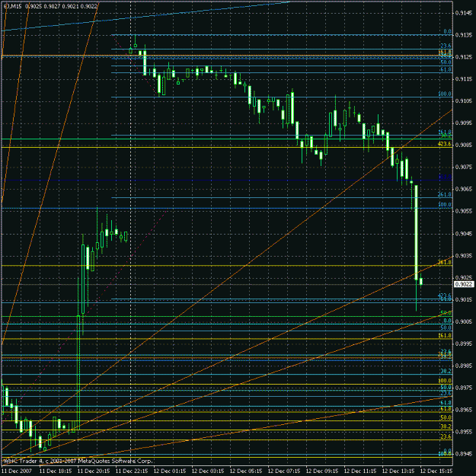Click the blue 423.6 Fibonacci label
The image size is (476, 476).
tap(445, 295)
